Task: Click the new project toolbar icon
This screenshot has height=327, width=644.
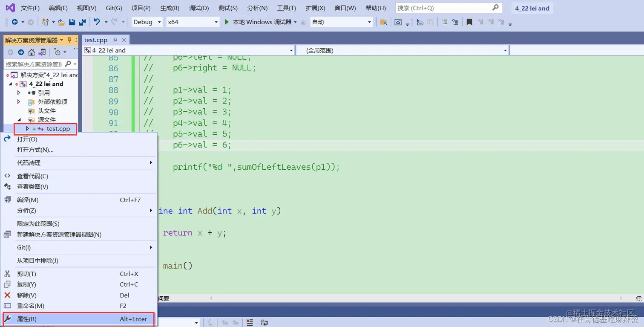Action: 46,22
